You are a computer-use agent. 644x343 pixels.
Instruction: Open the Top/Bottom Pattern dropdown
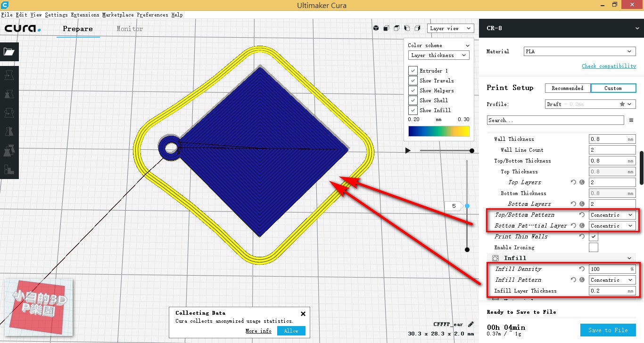[x=612, y=215]
